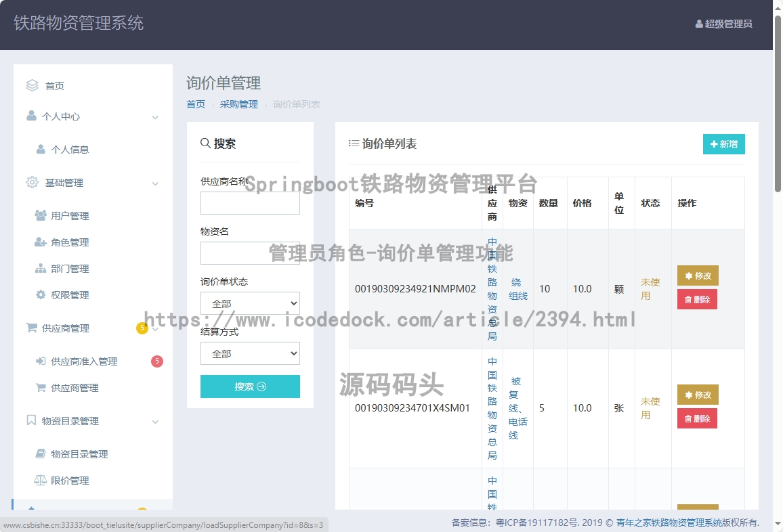783x532 pixels.
Task: Click the 搜索 submit button
Action: pos(250,386)
